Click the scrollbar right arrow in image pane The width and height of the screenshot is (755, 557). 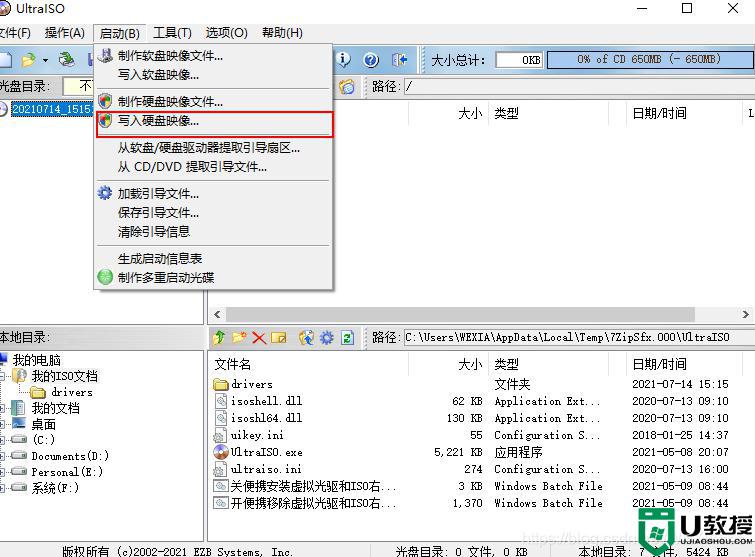pyautogui.click(x=745, y=314)
